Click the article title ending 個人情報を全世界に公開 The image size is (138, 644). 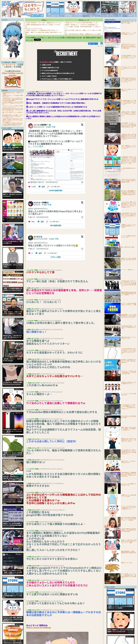tap(63, 39)
